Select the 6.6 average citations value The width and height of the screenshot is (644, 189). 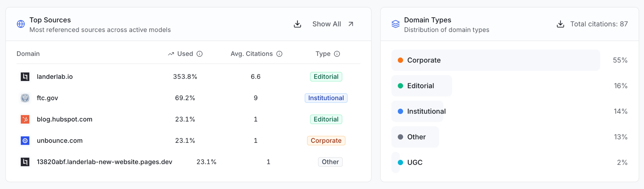pyautogui.click(x=256, y=77)
